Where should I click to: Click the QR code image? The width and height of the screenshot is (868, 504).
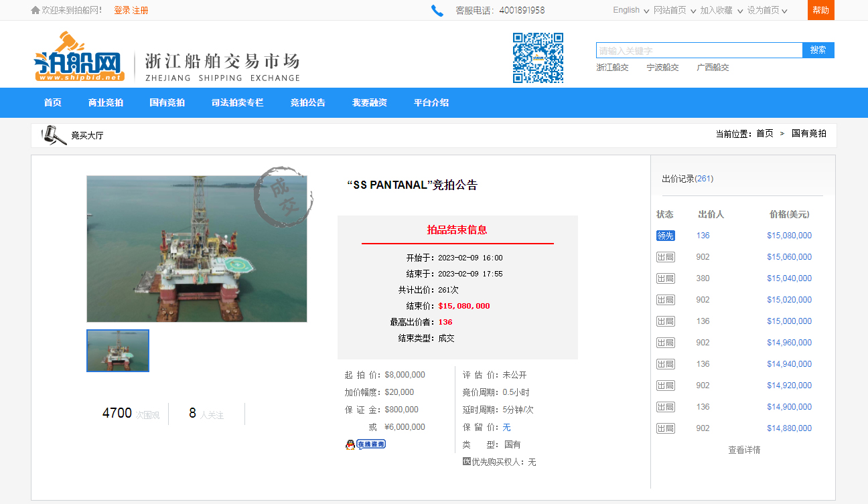(538, 58)
